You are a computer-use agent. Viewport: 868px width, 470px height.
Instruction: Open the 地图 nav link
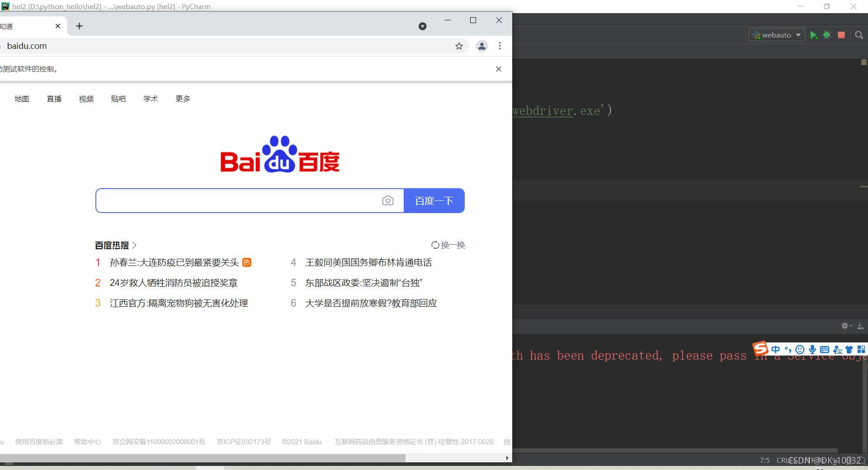click(x=22, y=99)
